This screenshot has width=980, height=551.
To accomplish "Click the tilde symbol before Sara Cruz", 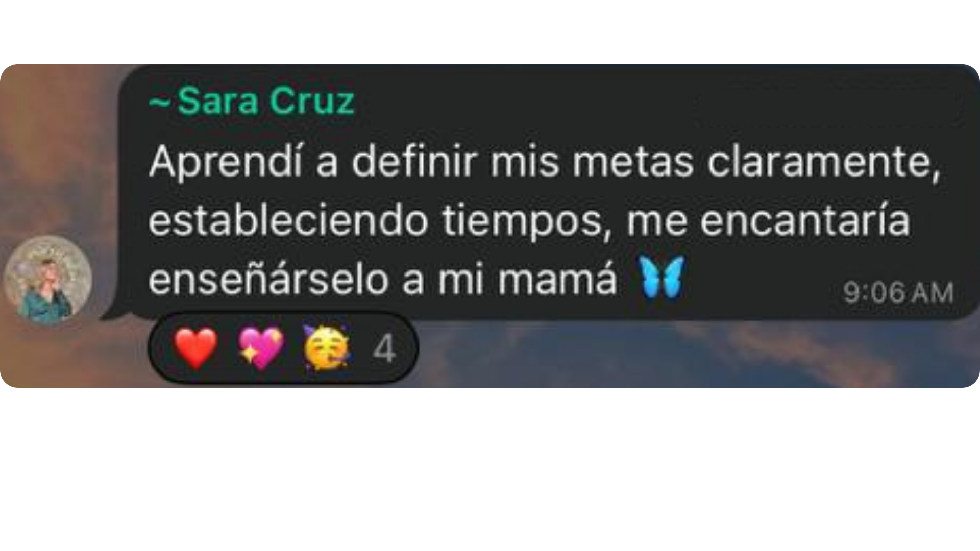I will [x=160, y=102].
